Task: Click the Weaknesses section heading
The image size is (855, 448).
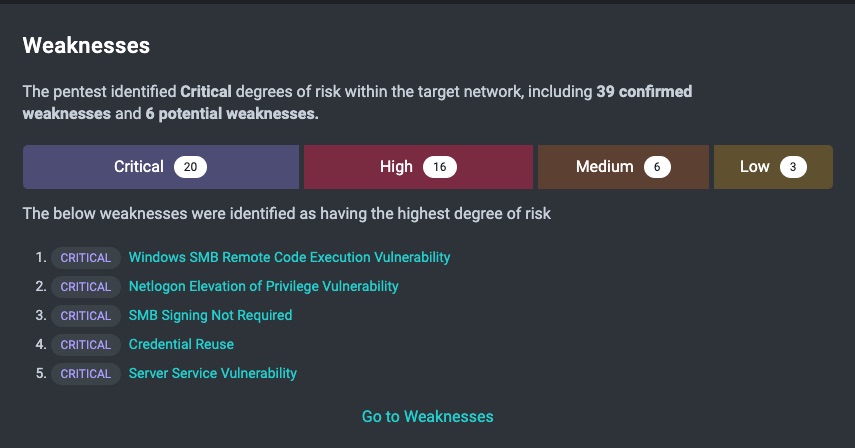Action: (86, 45)
